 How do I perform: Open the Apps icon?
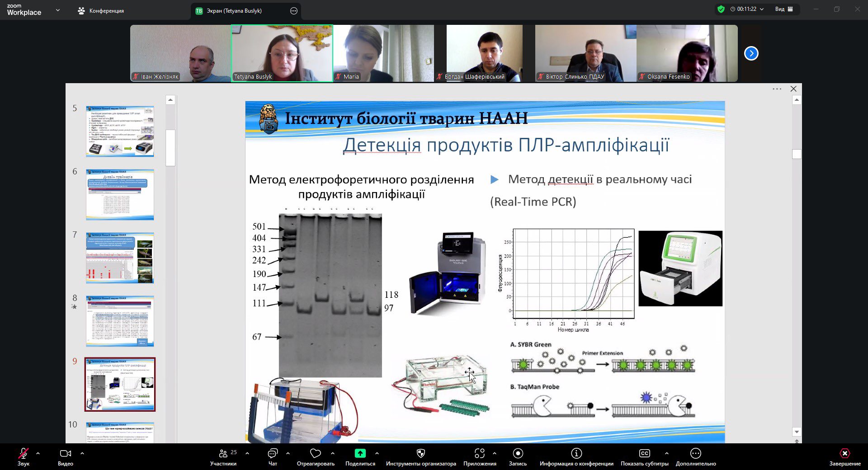coord(479,453)
